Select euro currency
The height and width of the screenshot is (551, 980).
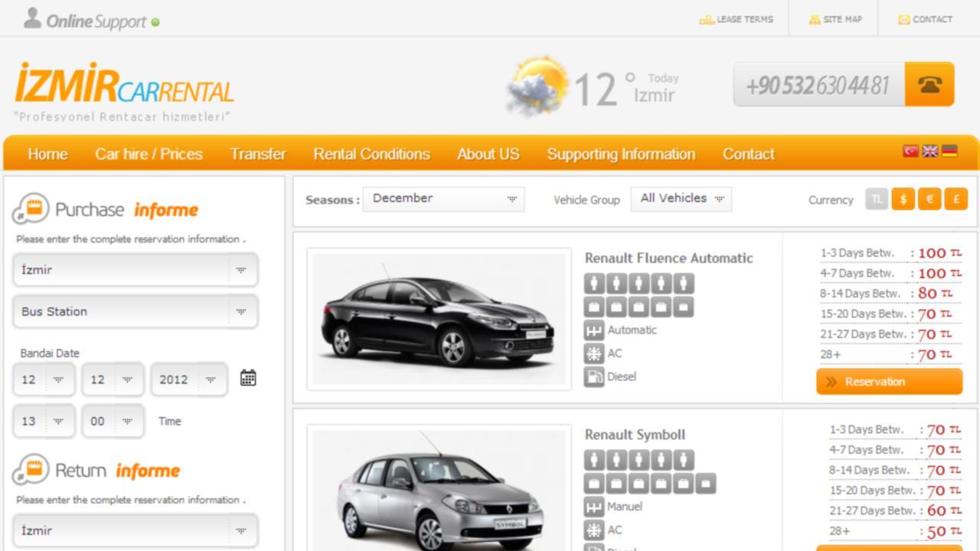coord(929,199)
